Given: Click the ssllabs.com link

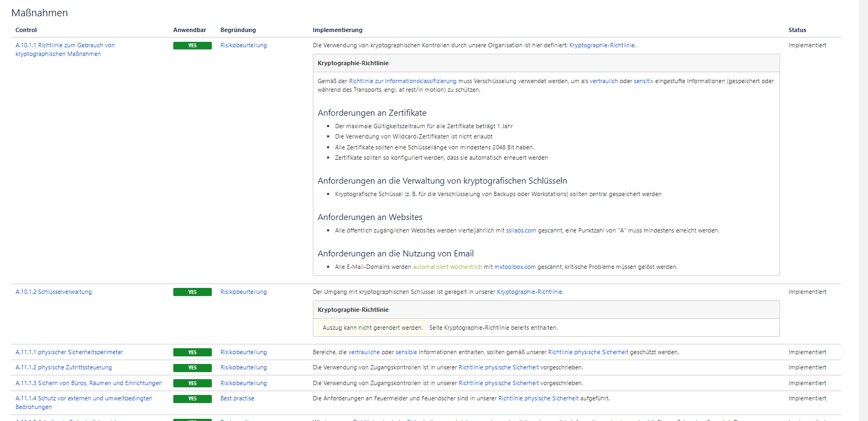Looking at the screenshot, I should coord(521,231).
